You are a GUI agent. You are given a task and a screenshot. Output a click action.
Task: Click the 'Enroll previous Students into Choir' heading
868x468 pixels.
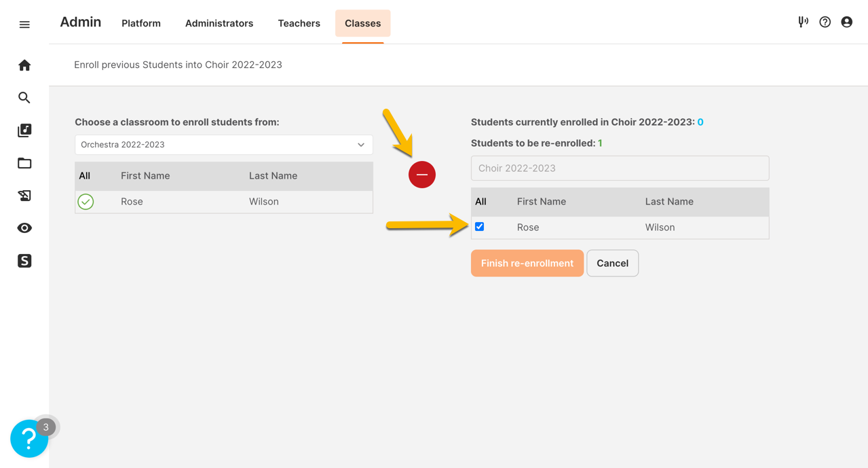[x=178, y=65]
